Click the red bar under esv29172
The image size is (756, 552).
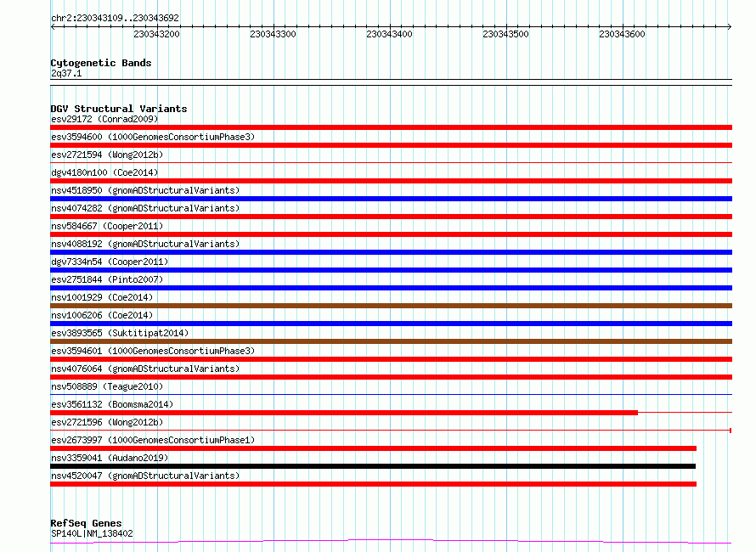[x=391, y=127]
